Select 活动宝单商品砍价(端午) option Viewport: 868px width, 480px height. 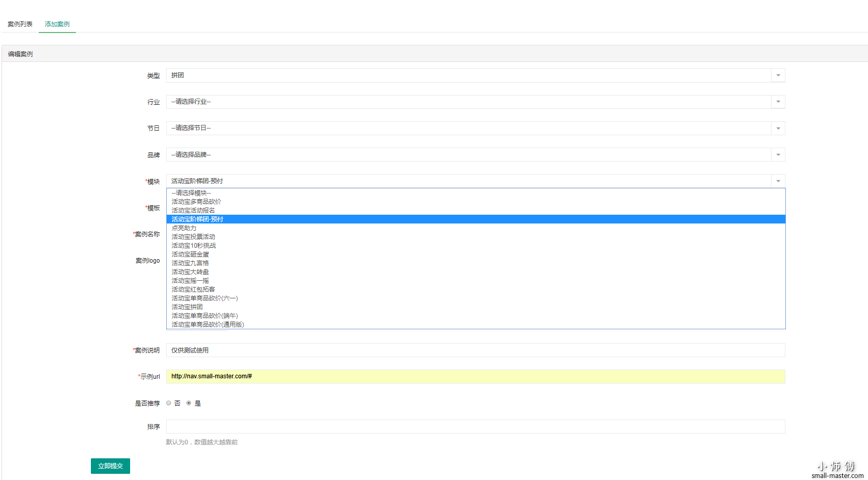(476, 316)
